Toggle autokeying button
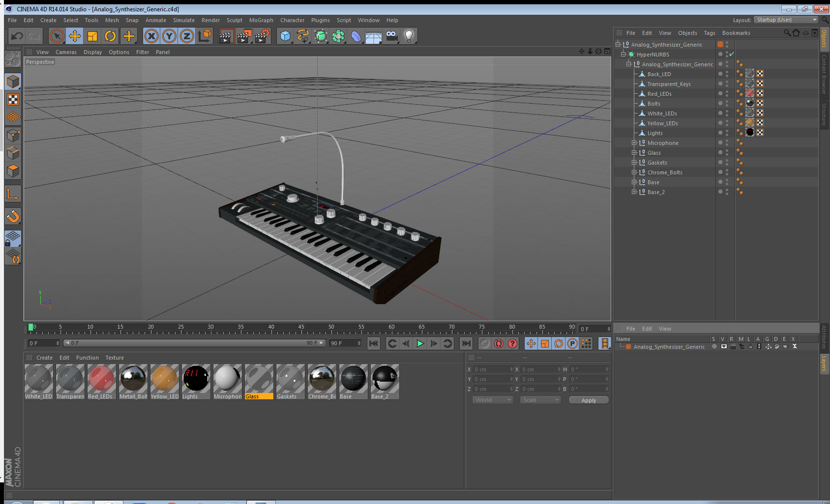This screenshot has height=504, width=830. [499, 343]
